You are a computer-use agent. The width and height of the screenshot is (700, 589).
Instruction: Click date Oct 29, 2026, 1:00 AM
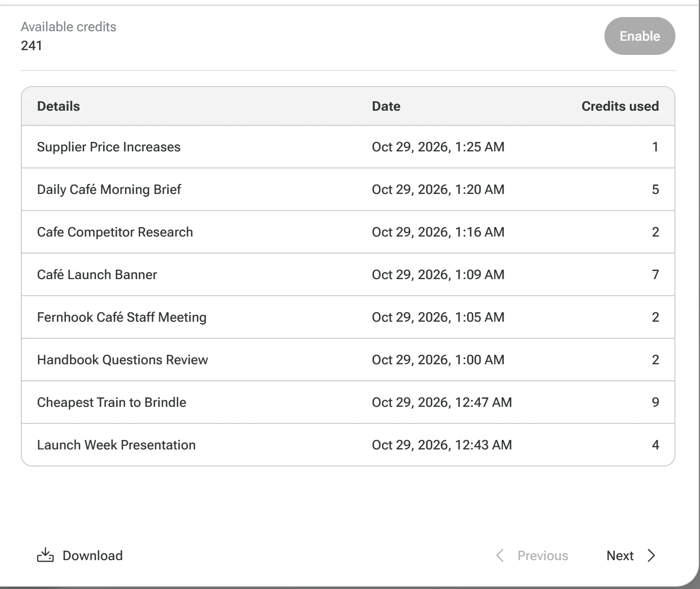pos(438,360)
